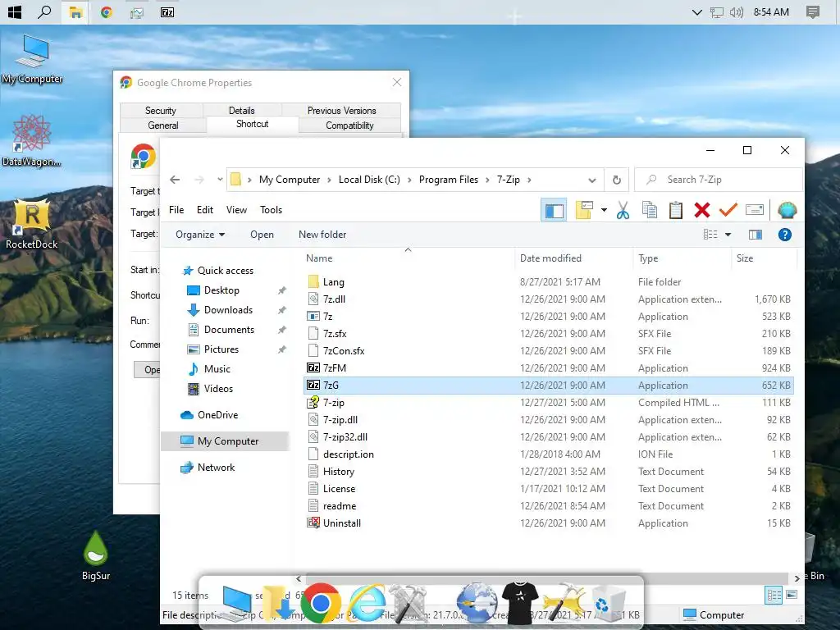
Task: Go back with the Back arrow
Action: click(x=175, y=180)
